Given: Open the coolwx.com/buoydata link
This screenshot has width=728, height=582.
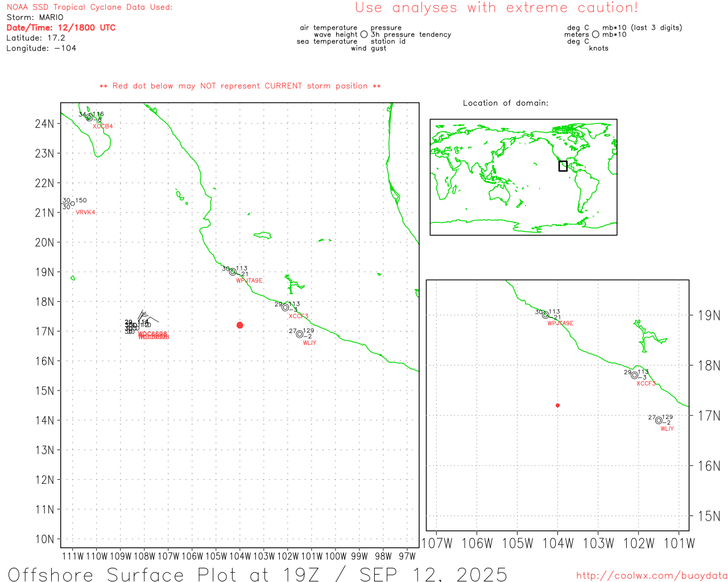Looking at the screenshot, I should 652,576.
